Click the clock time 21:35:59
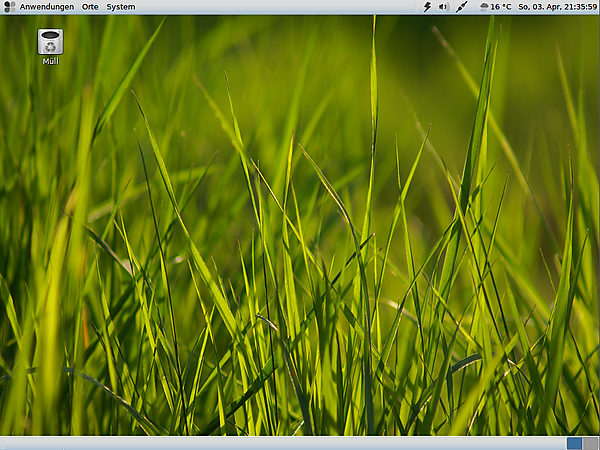This screenshot has width=600, height=450. 579,7
